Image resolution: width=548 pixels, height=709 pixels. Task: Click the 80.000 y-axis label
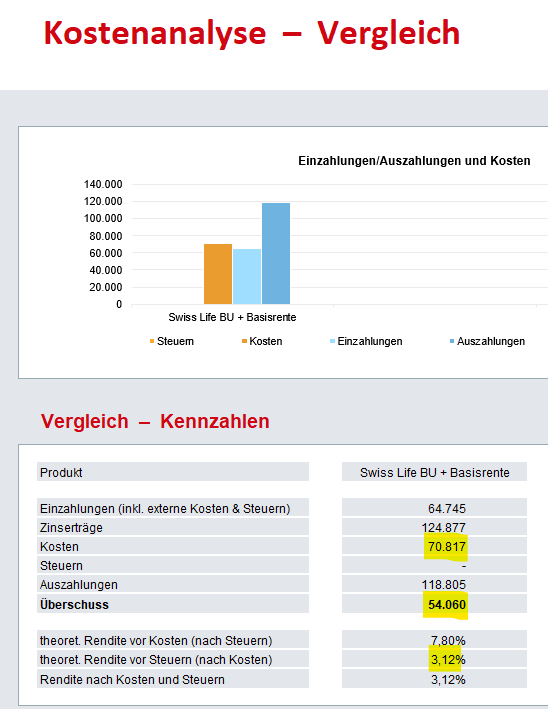[x=106, y=236]
